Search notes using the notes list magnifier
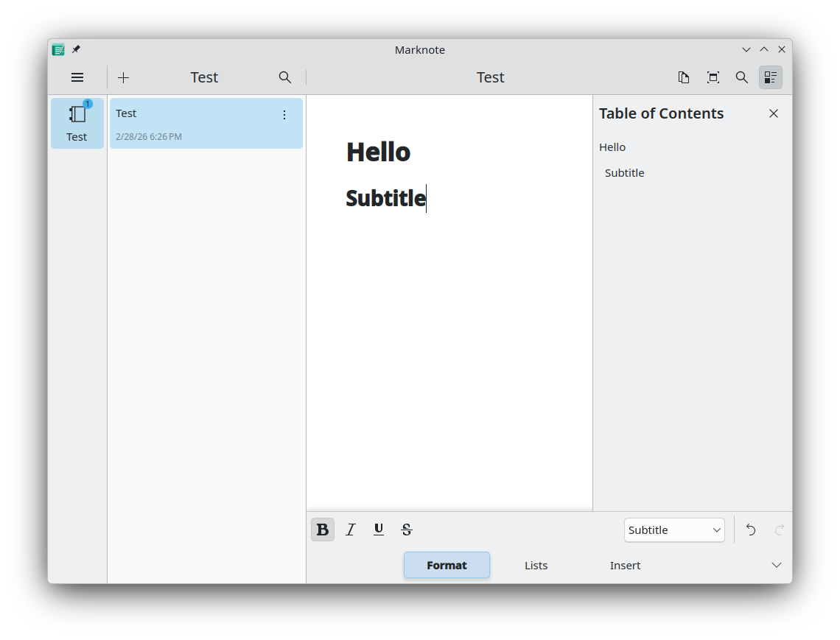 [285, 77]
